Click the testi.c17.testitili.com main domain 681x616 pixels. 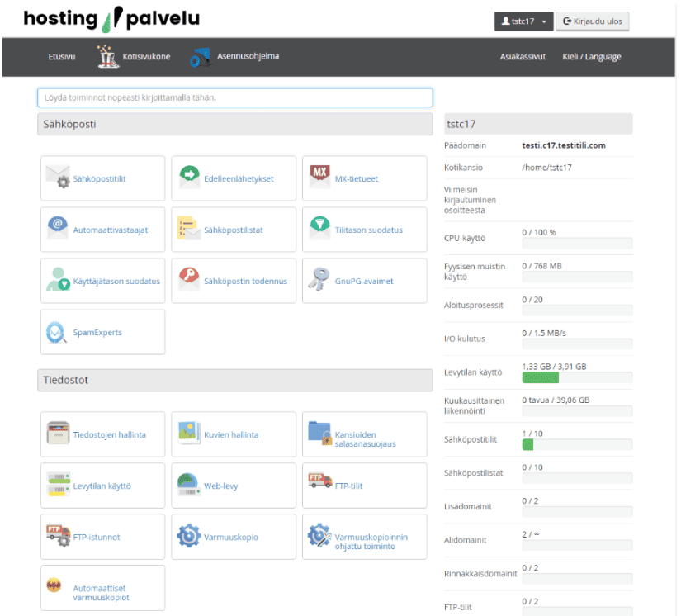(x=564, y=145)
